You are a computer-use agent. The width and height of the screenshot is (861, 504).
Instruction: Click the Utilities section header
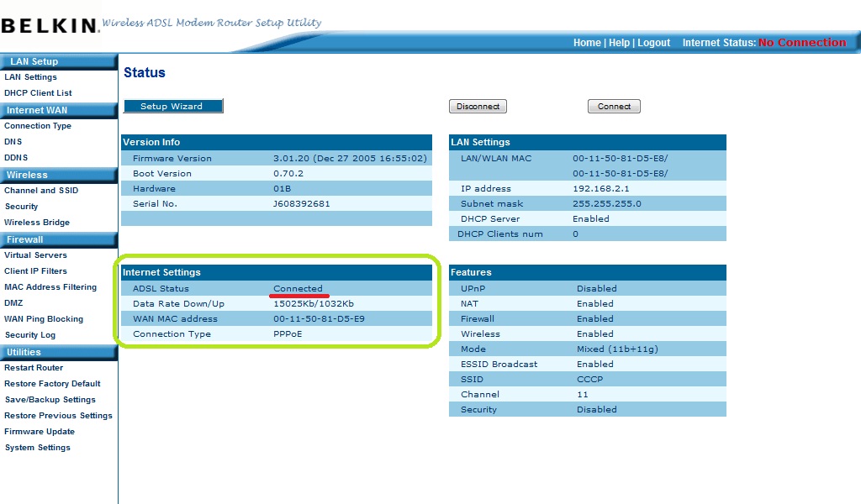(24, 352)
